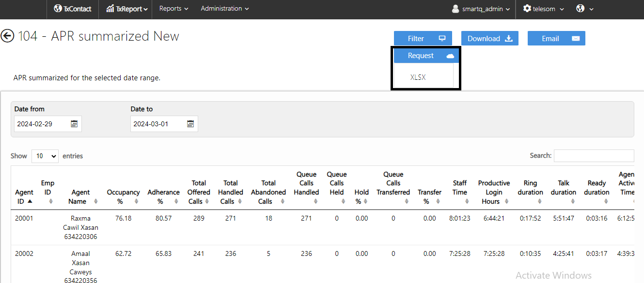Viewport: 644px width, 283px height.
Task: Click ready duration value 0:03:17
Action: [x=597, y=253]
